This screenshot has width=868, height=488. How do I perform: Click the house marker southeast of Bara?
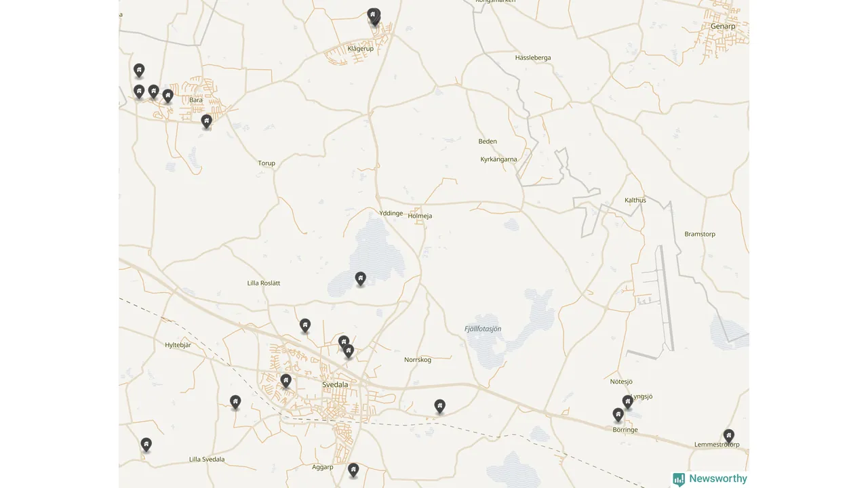(x=207, y=121)
